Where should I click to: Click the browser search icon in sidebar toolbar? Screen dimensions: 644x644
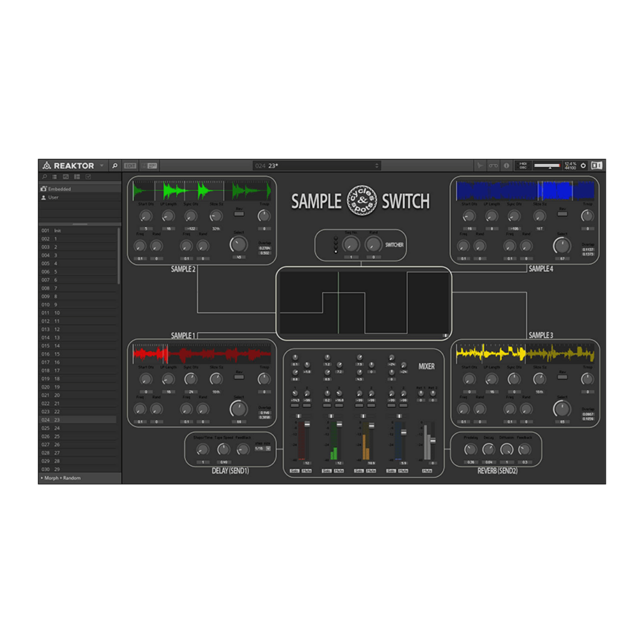pyautogui.click(x=45, y=177)
